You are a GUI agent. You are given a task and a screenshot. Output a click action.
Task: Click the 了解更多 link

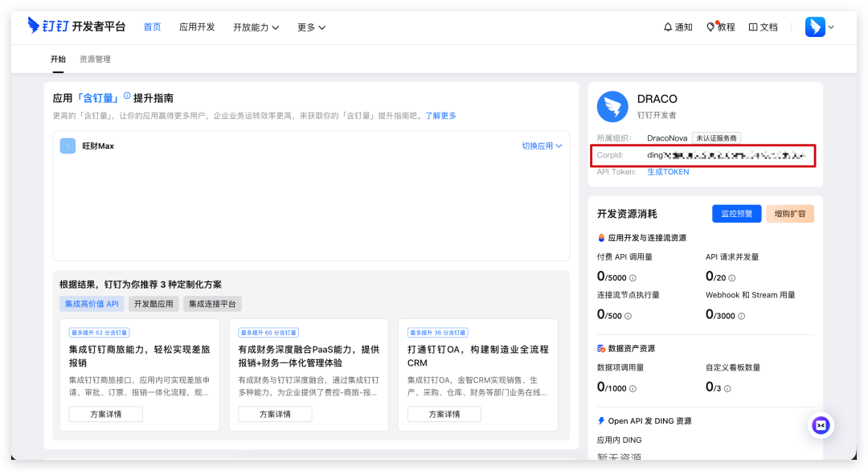tap(440, 116)
